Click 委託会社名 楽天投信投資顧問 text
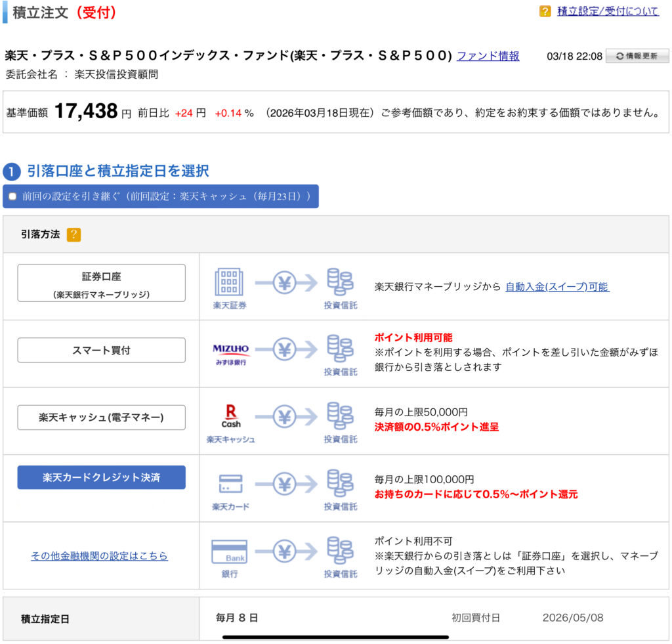The width and height of the screenshot is (672, 644). [82, 74]
